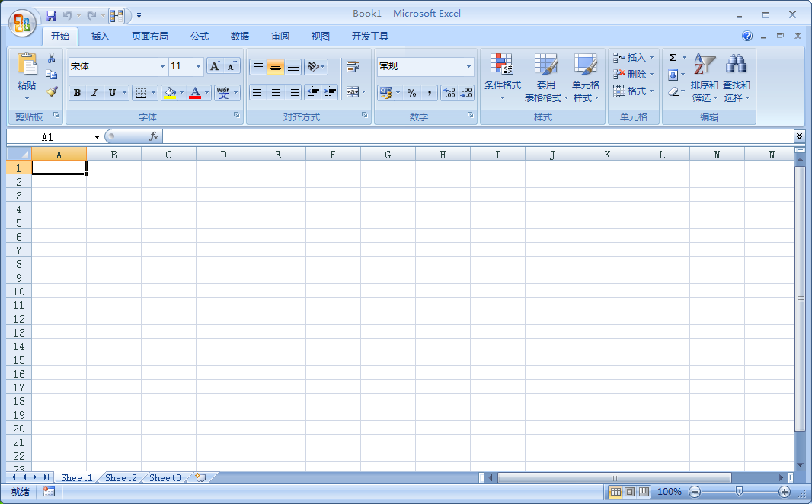Open 条件格式 conditional formatting menu
The image size is (812, 504).
click(502, 77)
